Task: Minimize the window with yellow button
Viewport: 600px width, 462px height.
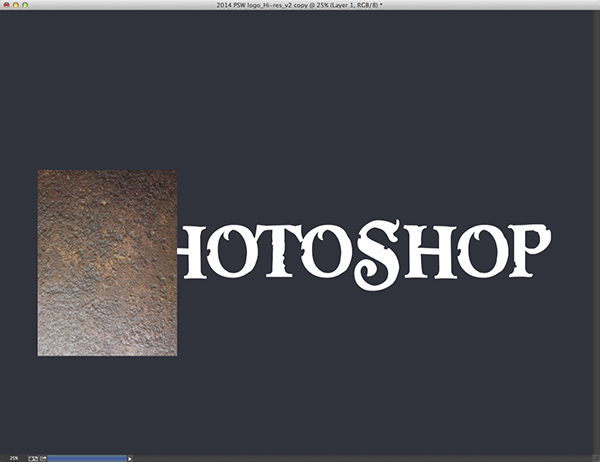Action: click(16, 5)
